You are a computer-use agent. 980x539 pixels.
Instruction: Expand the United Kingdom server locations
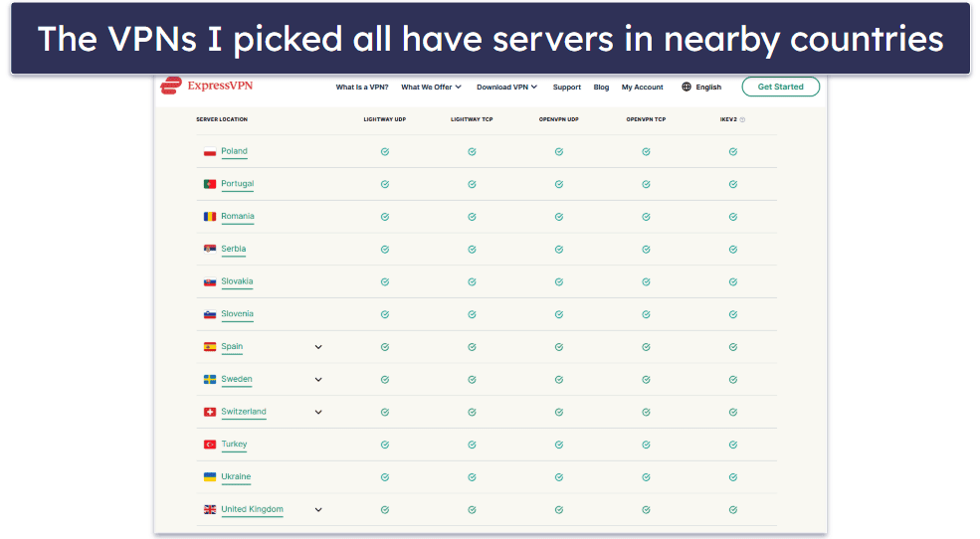click(x=318, y=509)
